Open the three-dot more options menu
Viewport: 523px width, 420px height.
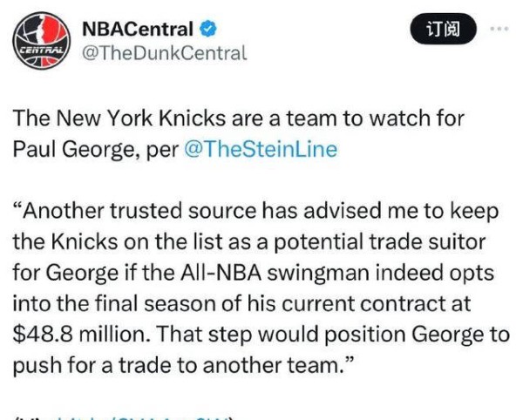point(499,29)
